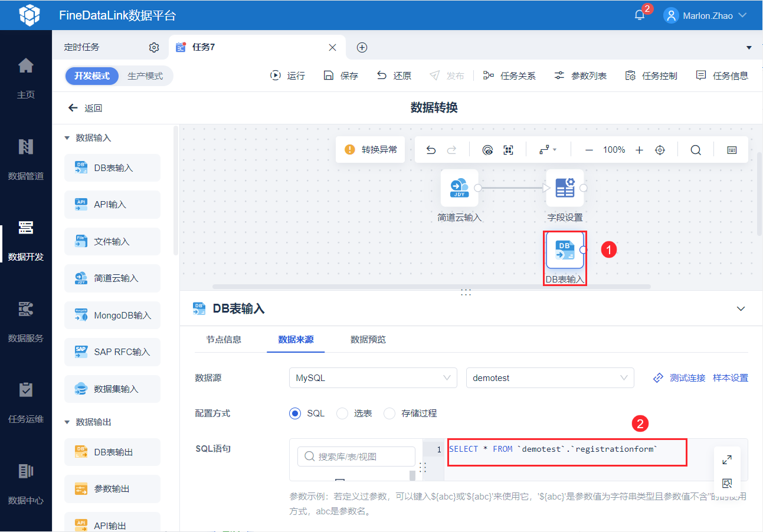
Task: Collapse the DB表输入 config panel chevron
Action: (x=741, y=308)
